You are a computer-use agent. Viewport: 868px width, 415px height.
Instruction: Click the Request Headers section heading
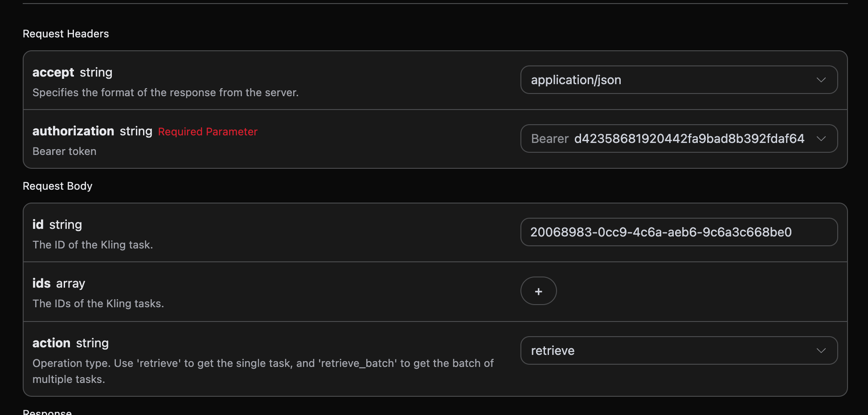pos(66,34)
